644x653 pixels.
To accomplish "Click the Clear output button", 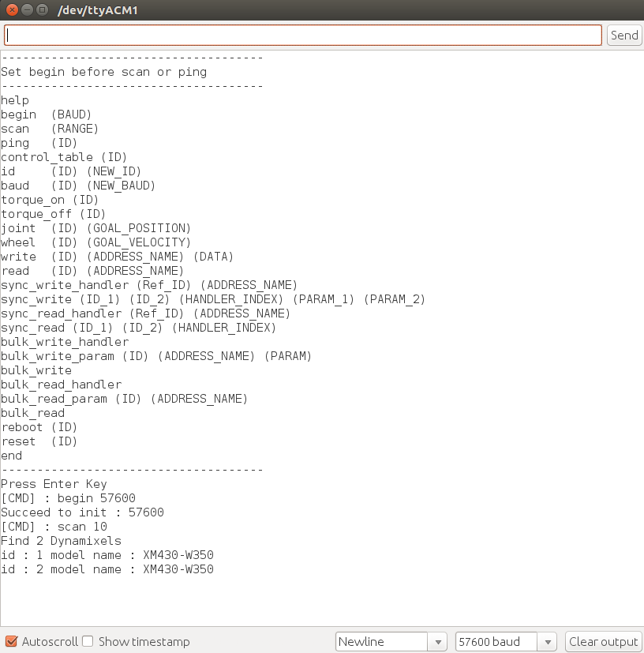I will (x=603, y=642).
